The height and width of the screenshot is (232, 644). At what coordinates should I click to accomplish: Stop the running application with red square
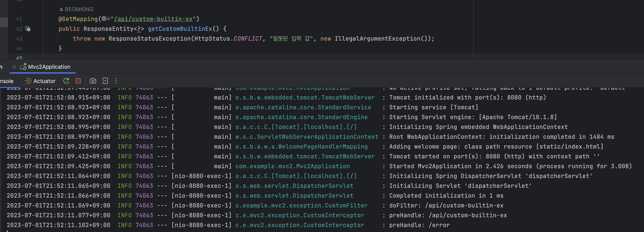click(x=78, y=81)
